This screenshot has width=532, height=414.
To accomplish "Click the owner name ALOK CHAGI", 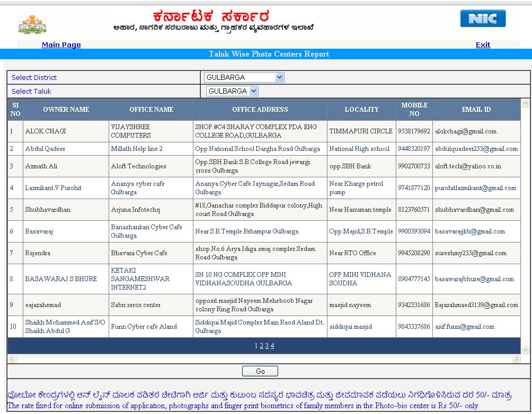I will coord(46,131).
